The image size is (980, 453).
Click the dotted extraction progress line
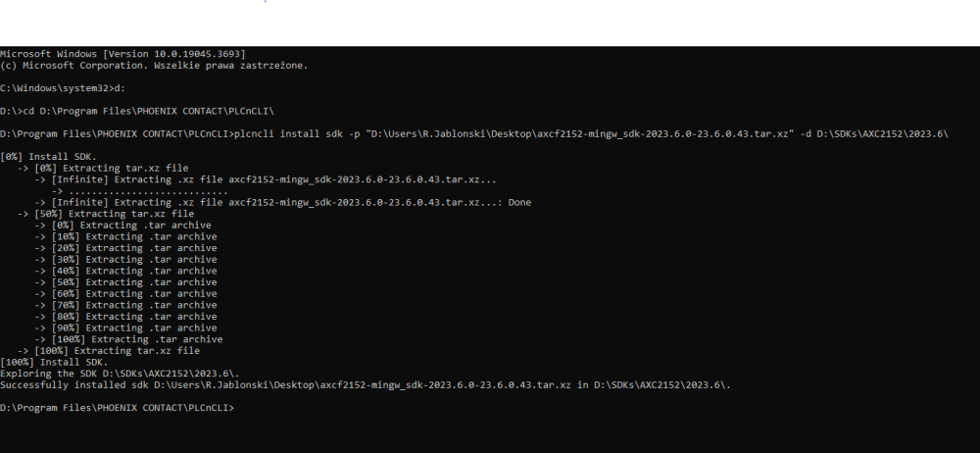140,191
